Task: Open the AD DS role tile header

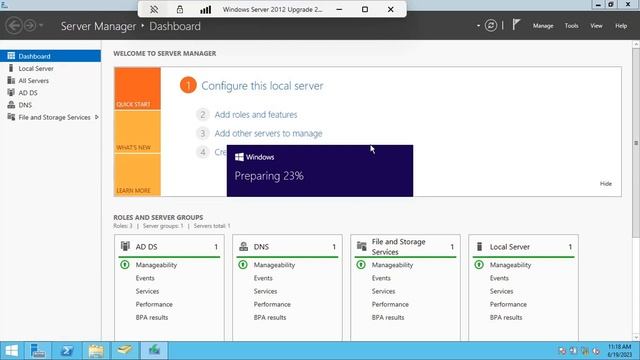Action: click(x=169, y=247)
